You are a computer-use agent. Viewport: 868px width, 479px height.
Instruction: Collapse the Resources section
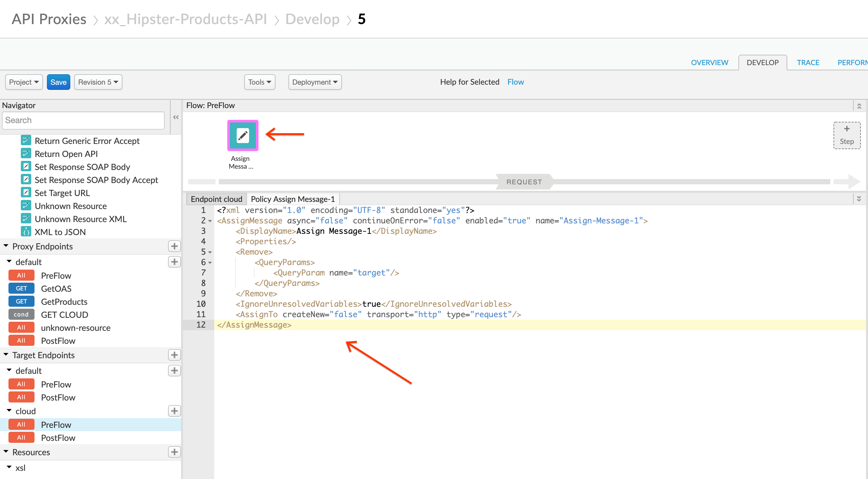click(6, 452)
